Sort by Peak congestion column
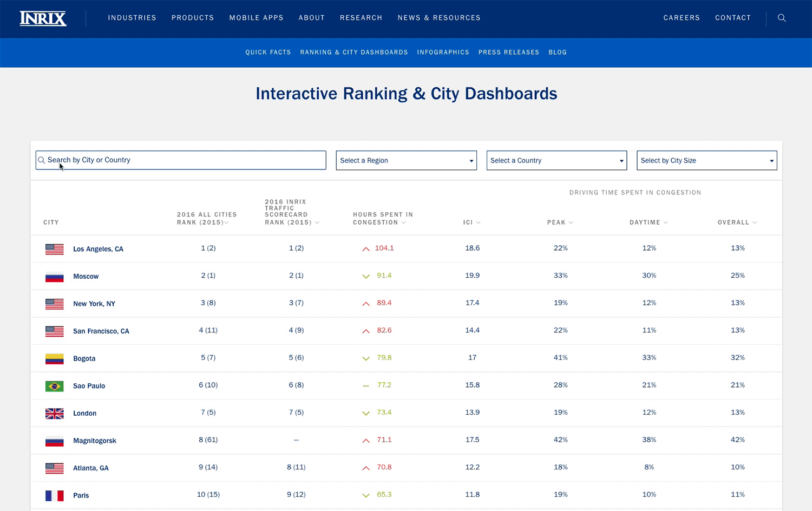The height and width of the screenshot is (511, 812). click(560, 222)
